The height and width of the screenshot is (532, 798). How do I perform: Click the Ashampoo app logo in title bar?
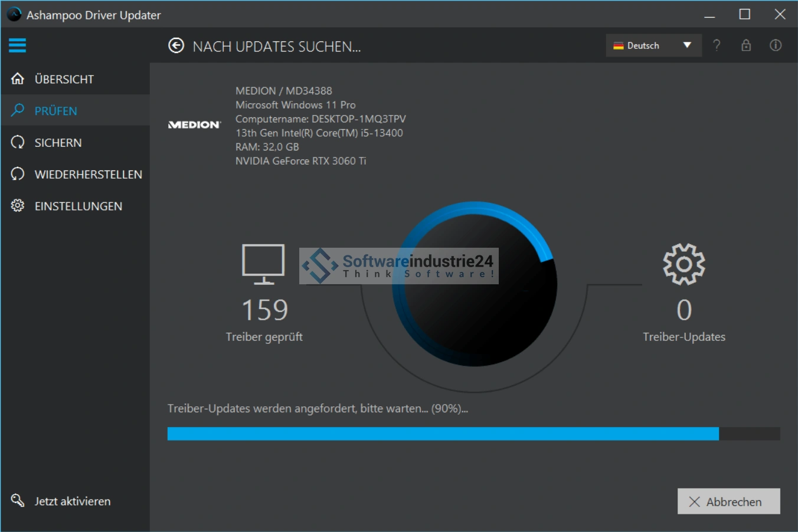(14, 14)
